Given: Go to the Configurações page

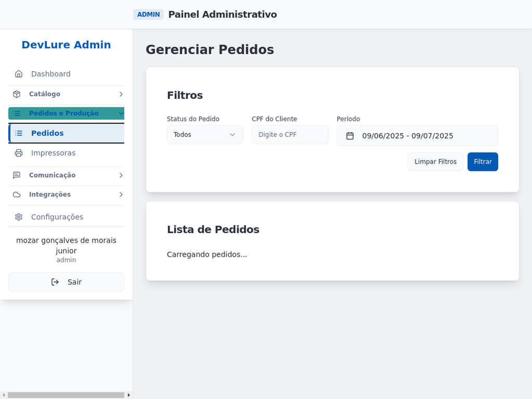Looking at the screenshot, I should [57, 217].
